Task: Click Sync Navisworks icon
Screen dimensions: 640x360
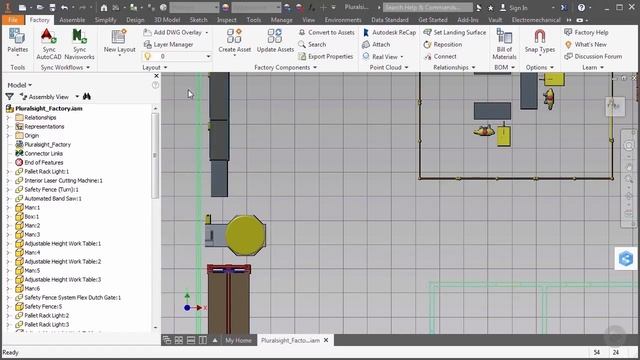Action: click(79, 44)
